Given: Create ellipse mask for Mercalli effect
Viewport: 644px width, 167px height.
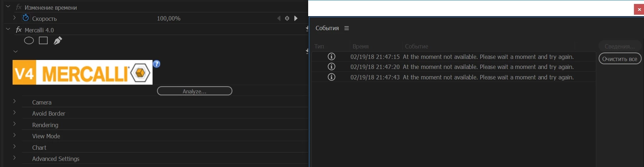Looking at the screenshot, I should pos(29,41).
